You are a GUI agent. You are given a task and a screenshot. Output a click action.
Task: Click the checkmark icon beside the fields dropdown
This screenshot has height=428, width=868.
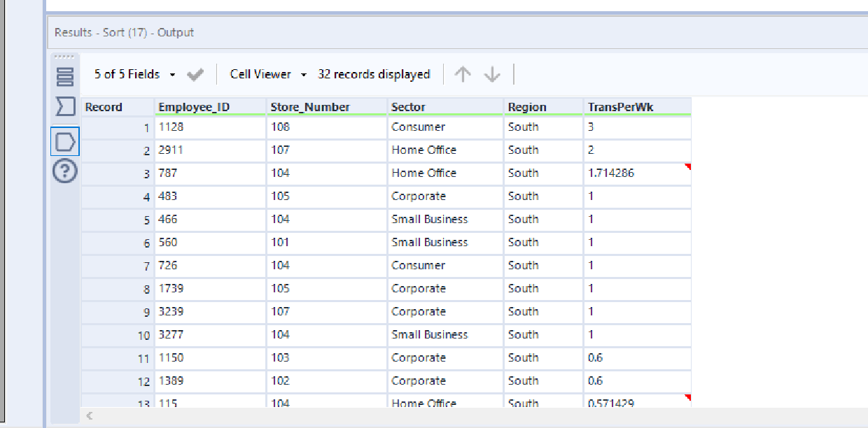pyautogui.click(x=195, y=74)
